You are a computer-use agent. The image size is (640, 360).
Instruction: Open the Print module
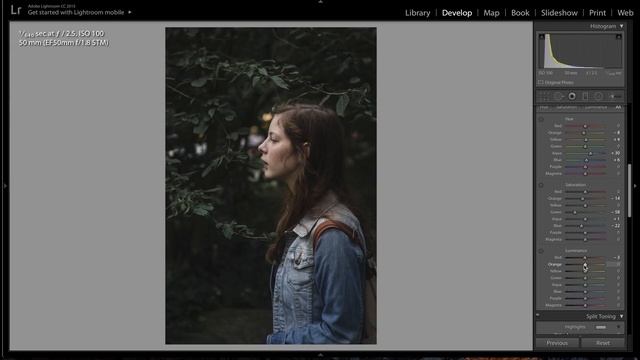[598, 13]
